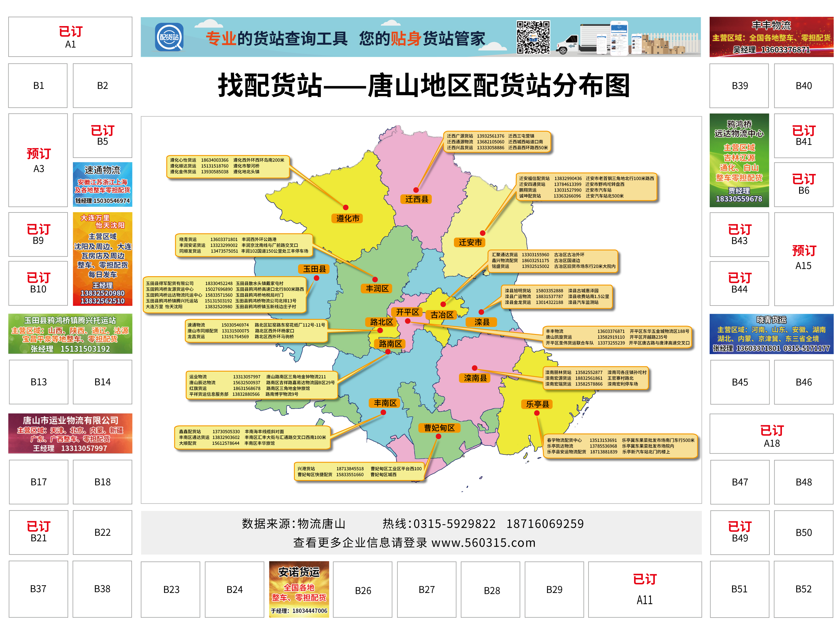Click ad slot B1

click(x=38, y=85)
